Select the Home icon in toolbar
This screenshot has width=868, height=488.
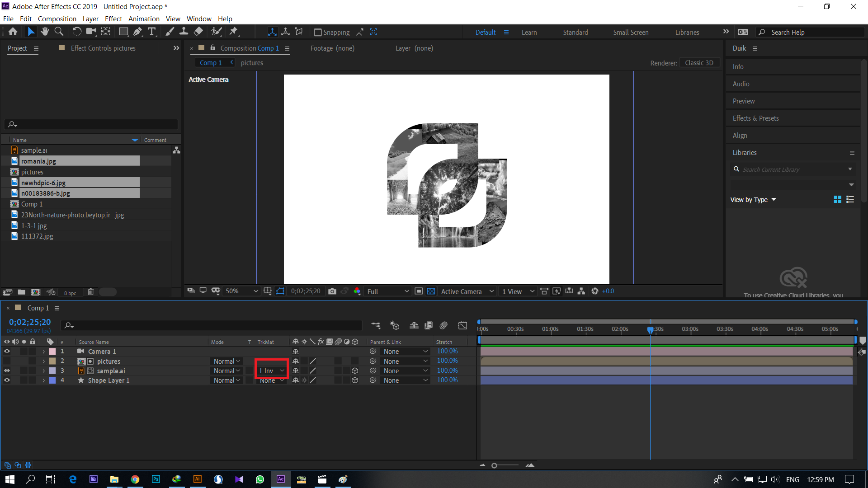[x=13, y=32]
